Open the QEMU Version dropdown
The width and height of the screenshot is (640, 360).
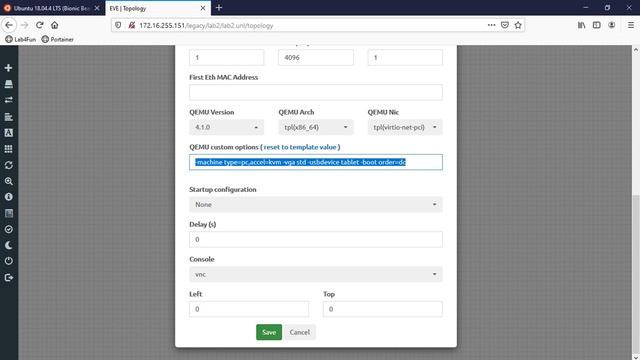227,127
